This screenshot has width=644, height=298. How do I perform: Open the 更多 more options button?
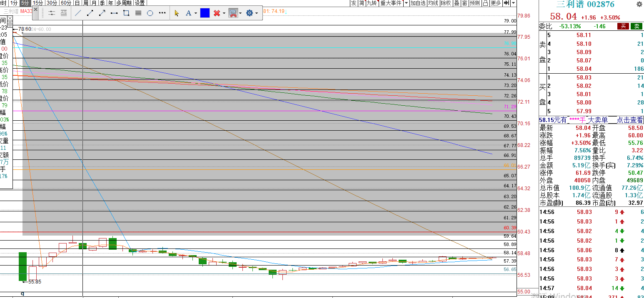tap(496, 3)
